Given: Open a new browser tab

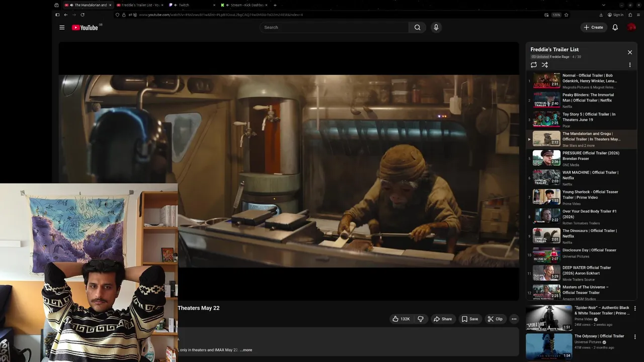Looking at the screenshot, I should point(275,5).
